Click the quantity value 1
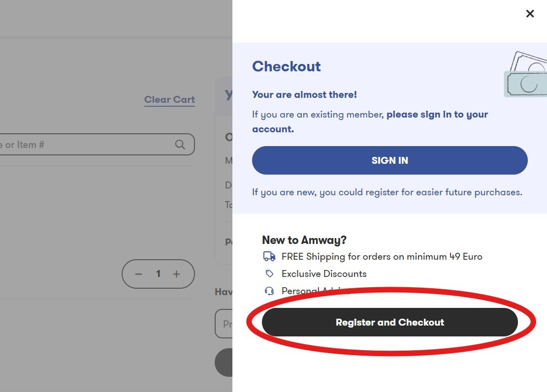This screenshot has width=547, height=392. pos(159,274)
